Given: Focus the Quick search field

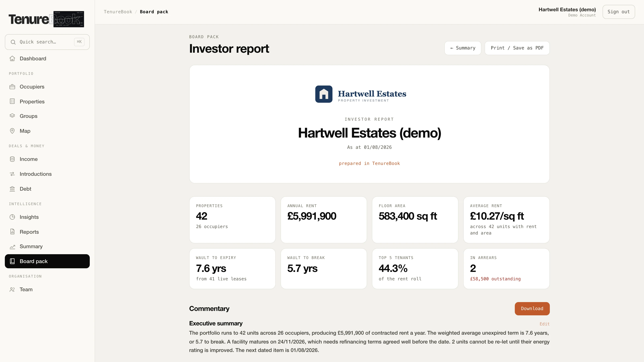Looking at the screenshot, I should click(47, 42).
